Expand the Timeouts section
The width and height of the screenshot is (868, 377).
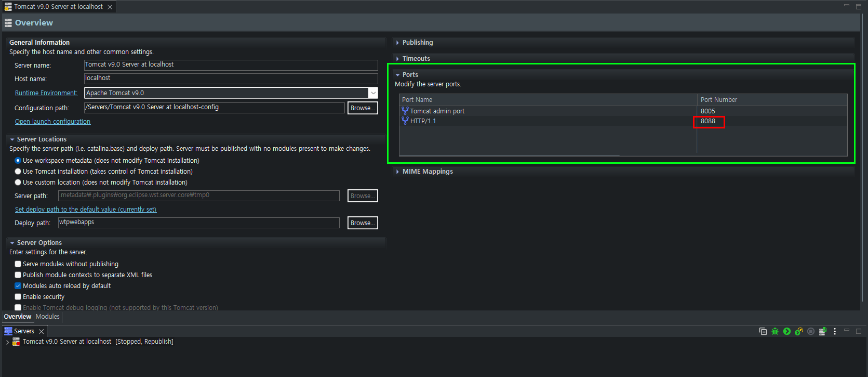click(397, 59)
